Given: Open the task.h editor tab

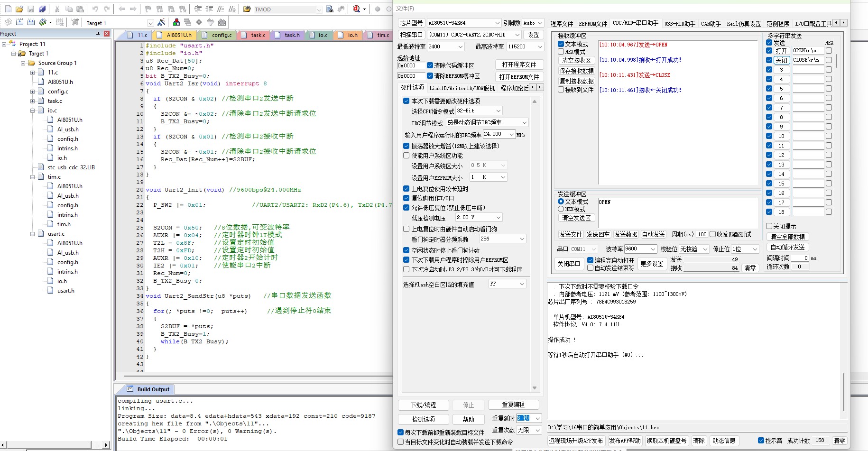Looking at the screenshot, I should point(287,35).
